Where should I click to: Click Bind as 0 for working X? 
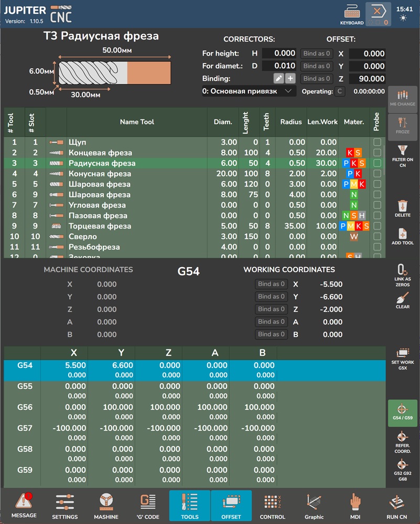point(271,284)
